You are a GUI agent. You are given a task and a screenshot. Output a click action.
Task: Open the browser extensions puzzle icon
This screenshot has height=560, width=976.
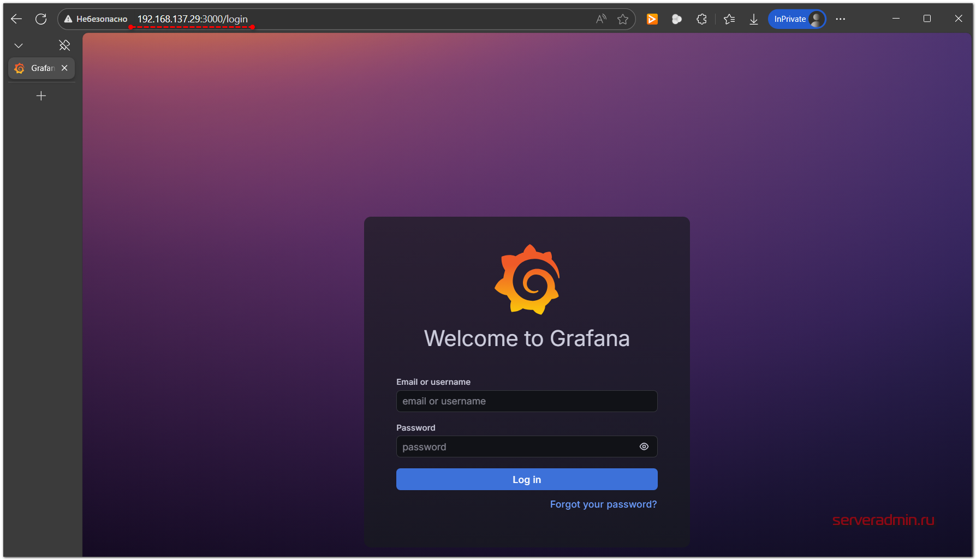(x=701, y=19)
